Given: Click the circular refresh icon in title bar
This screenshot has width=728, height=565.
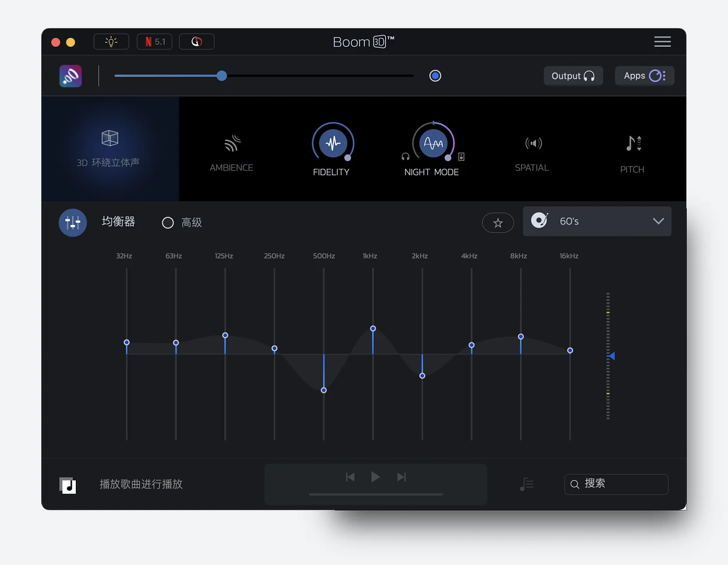Looking at the screenshot, I should (x=197, y=42).
